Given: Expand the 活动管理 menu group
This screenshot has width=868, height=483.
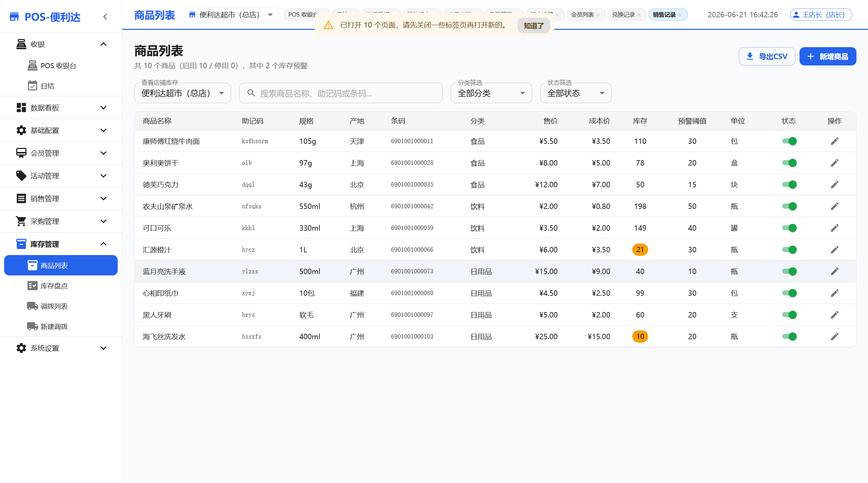Looking at the screenshot, I should tap(103, 176).
